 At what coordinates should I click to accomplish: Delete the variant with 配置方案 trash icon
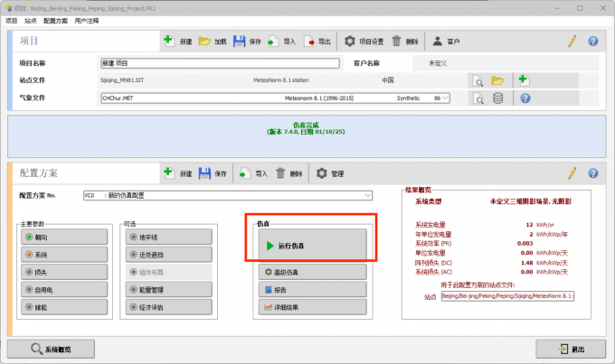point(282,173)
